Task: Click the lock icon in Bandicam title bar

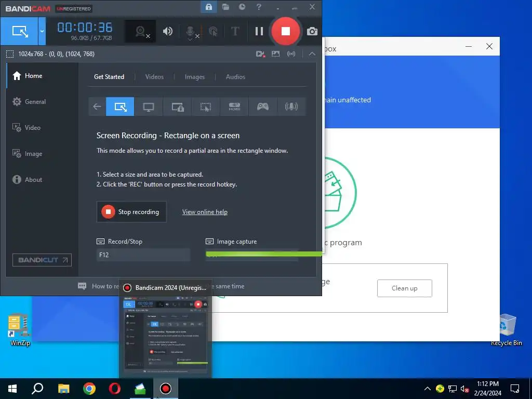Action: 209,7
